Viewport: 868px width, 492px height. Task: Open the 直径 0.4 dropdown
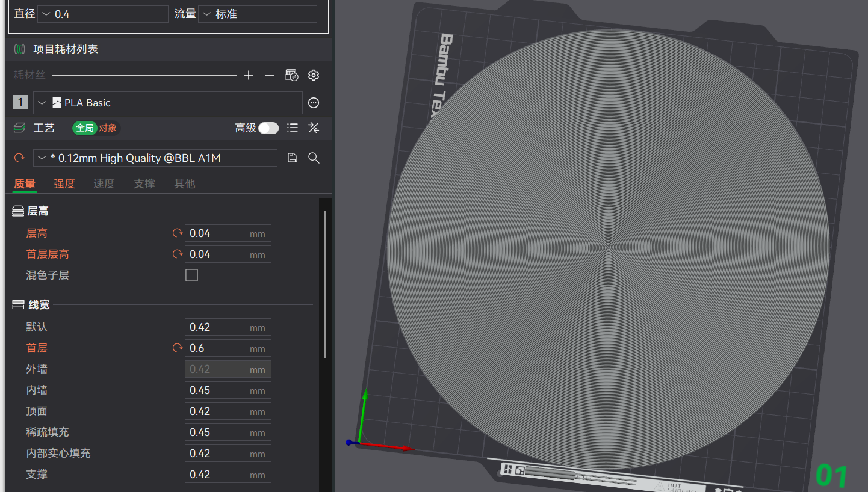coord(103,14)
